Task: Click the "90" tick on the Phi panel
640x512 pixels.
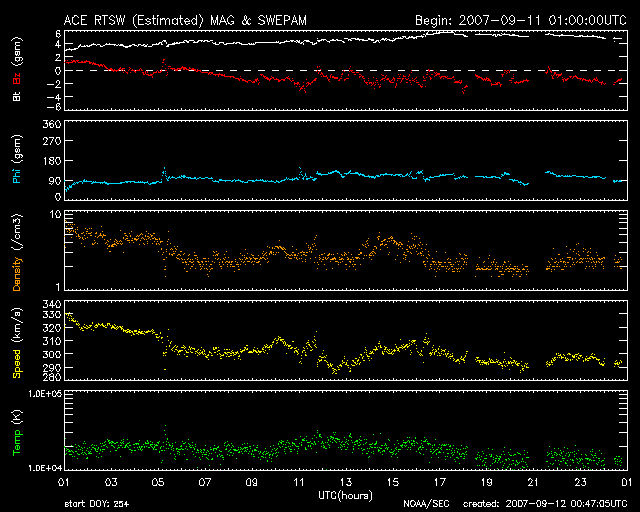Action: click(x=55, y=181)
